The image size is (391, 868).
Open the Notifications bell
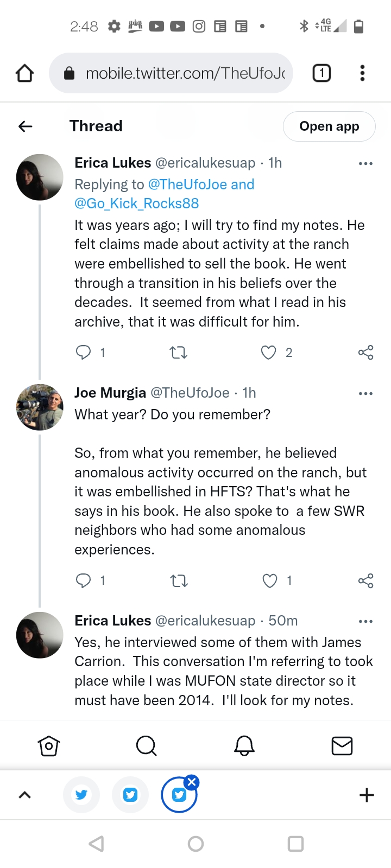244,746
